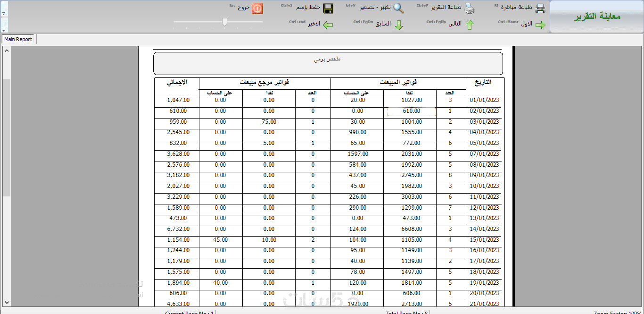Select the 610.00 cash cell for 02/01/2023

click(x=411, y=111)
